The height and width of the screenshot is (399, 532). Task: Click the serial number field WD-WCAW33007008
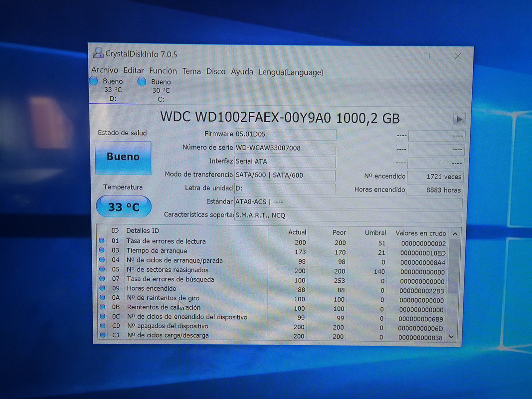coord(285,148)
